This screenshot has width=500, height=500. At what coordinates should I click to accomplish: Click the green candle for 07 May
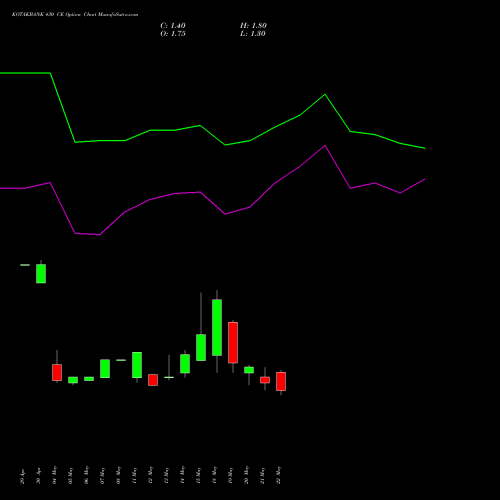[x=105, y=369]
